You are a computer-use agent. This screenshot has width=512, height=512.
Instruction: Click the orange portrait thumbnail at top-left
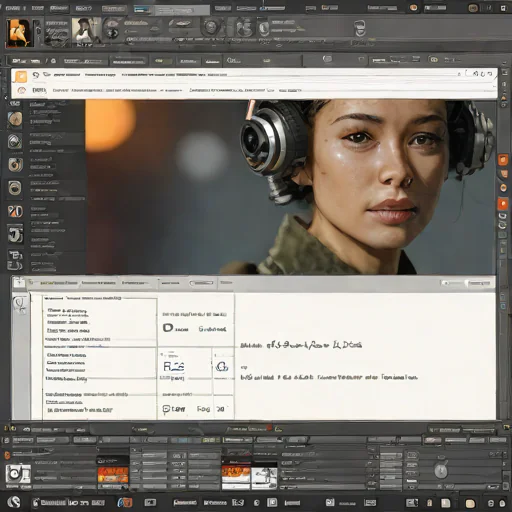20,33
